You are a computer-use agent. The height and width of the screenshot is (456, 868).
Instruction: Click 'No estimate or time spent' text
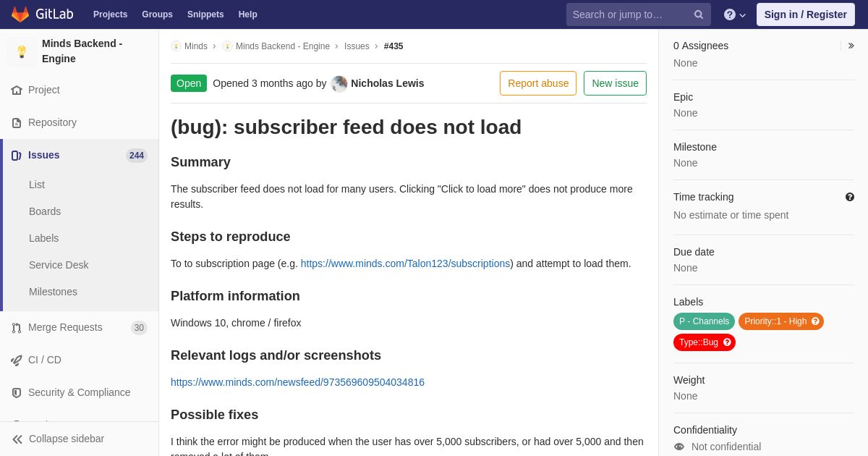coord(731,216)
